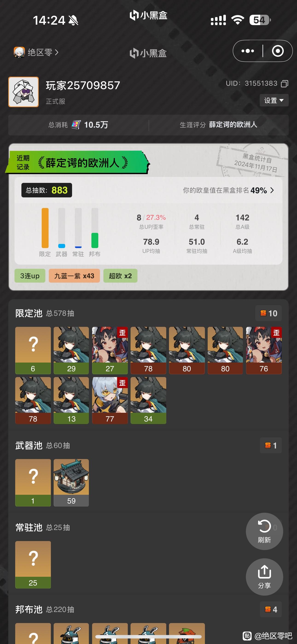Select the 九蓝一紫 x43 tag

(x=74, y=276)
